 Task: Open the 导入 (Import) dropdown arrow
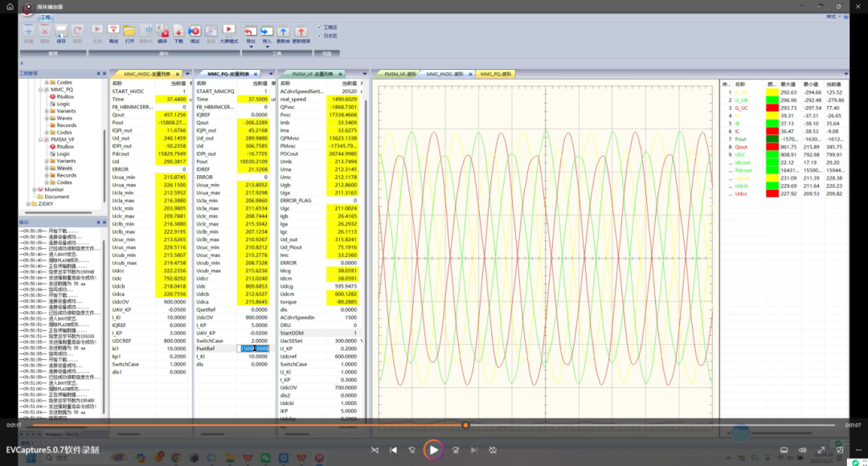[x=267, y=46]
